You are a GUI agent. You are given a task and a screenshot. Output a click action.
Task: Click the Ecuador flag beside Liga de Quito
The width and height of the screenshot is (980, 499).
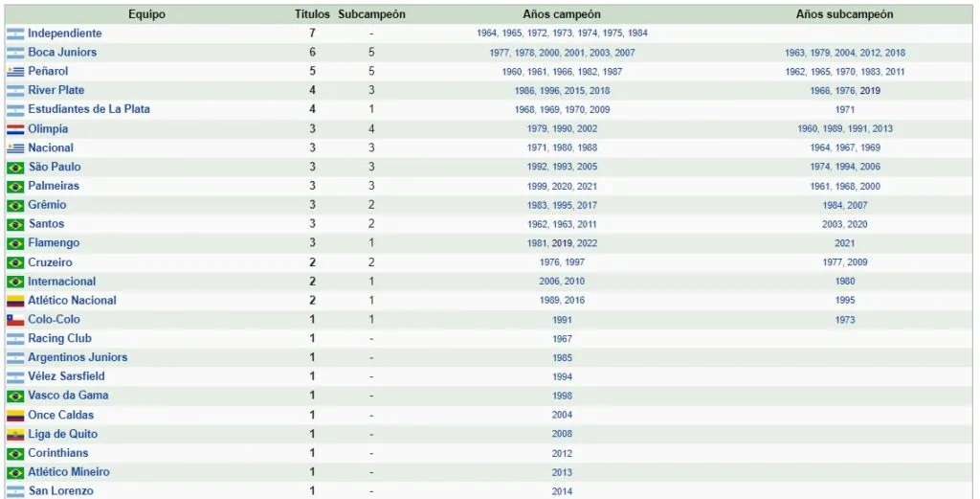pos(15,435)
